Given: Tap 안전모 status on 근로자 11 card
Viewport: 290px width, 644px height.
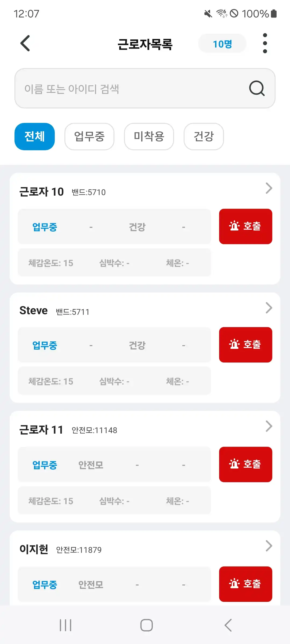Looking at the screenshot, I should 91,465.
